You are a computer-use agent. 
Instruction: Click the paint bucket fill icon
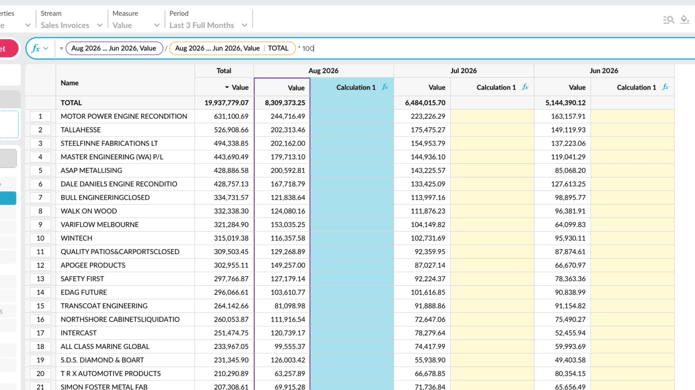coord(685,20)
